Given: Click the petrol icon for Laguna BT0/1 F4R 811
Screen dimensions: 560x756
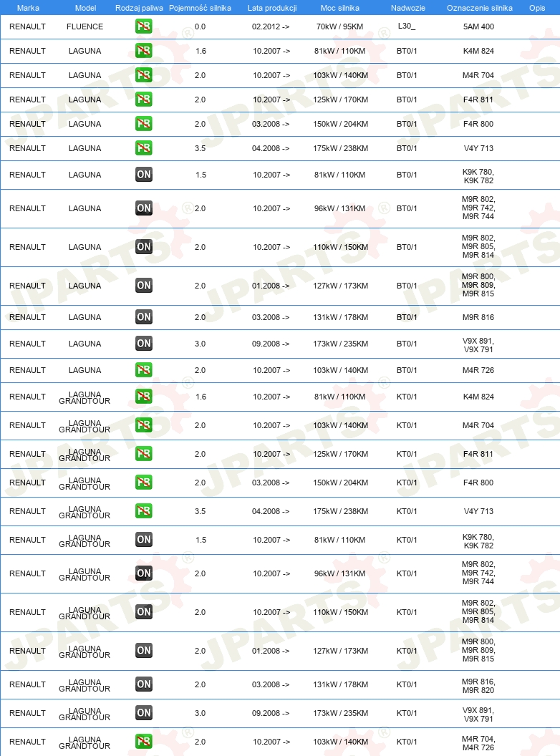Looking at the screenshot, I should 144,100.
